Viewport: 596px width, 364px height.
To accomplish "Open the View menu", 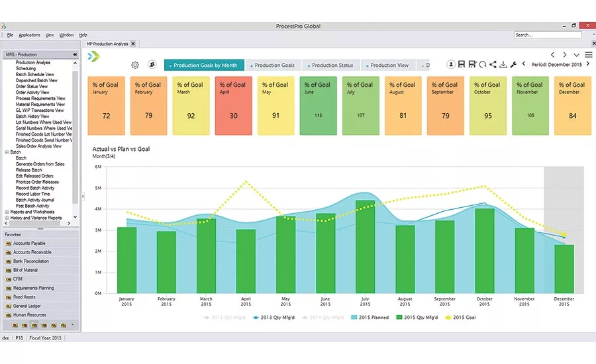I will coord(50,35).
